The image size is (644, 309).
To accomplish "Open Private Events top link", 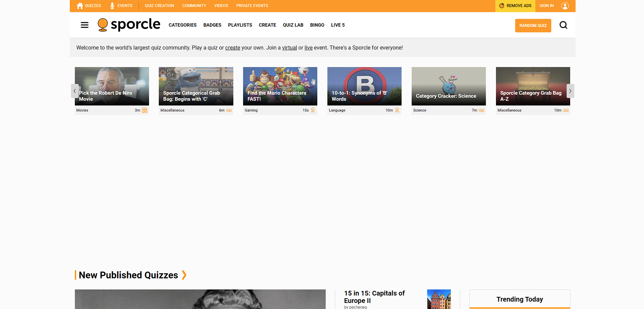I will point(252,6).
